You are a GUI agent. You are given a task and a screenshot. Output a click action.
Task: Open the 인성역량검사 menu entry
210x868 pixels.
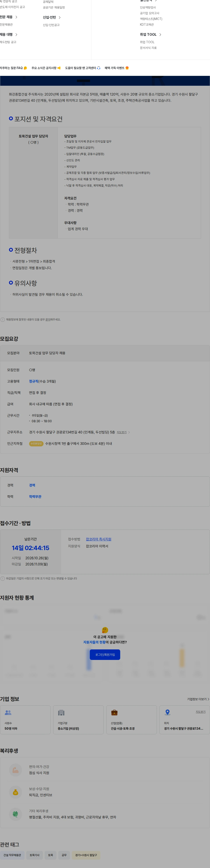coord(148,7)
